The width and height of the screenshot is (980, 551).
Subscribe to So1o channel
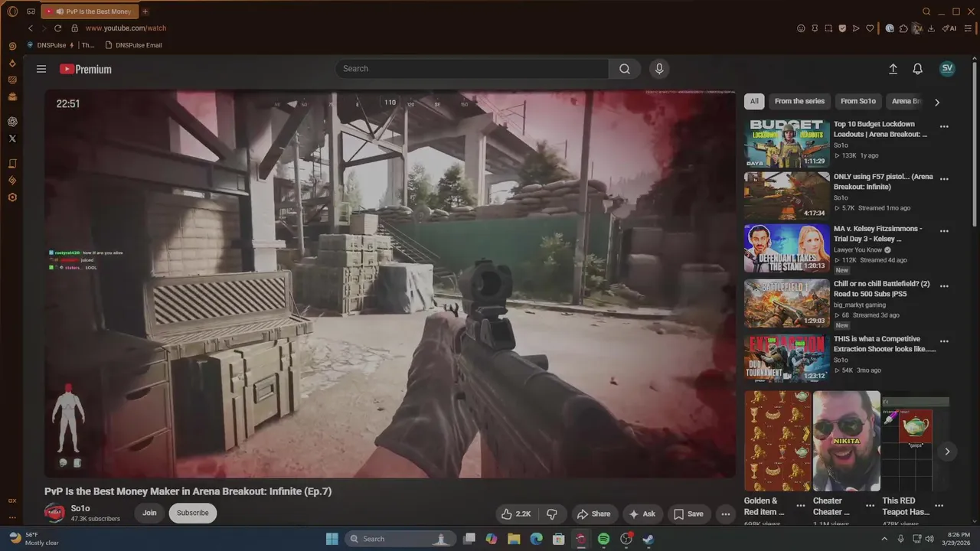click(192, 513)
